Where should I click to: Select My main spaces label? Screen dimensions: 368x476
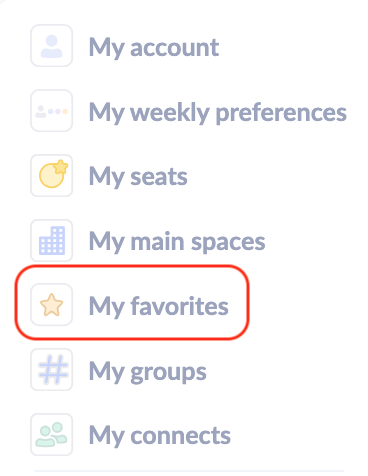coord(177,242)
